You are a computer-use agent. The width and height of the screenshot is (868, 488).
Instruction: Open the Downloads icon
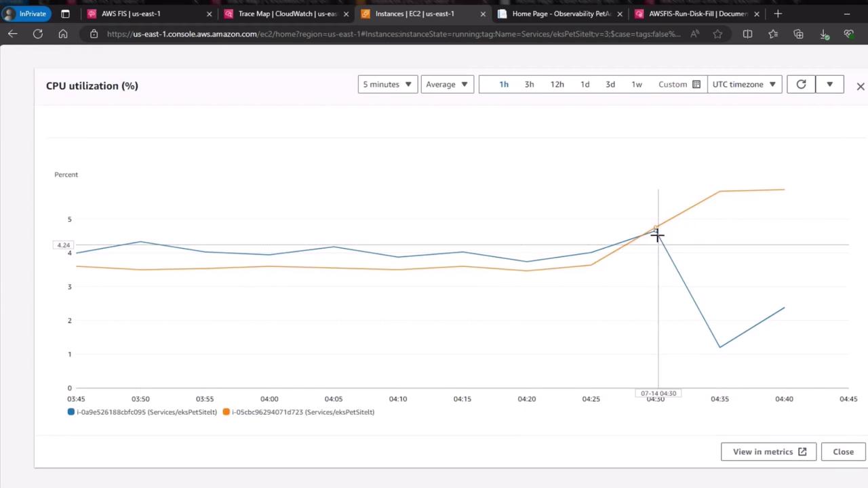[824, 34]
